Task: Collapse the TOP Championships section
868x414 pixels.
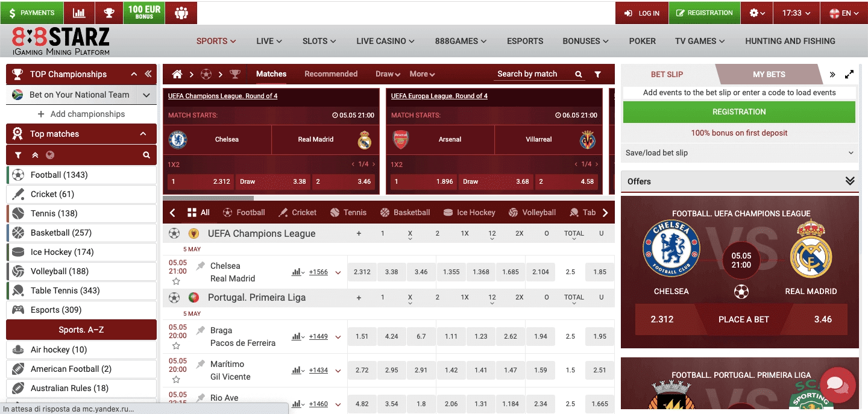Action: point(134,74)
